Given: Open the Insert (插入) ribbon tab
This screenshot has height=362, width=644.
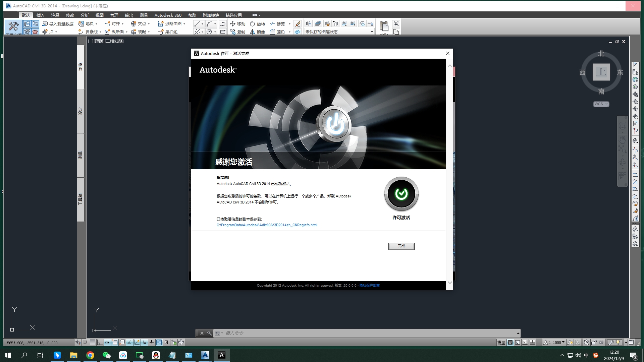Looking at the screenshot, I should click(40, 15).
